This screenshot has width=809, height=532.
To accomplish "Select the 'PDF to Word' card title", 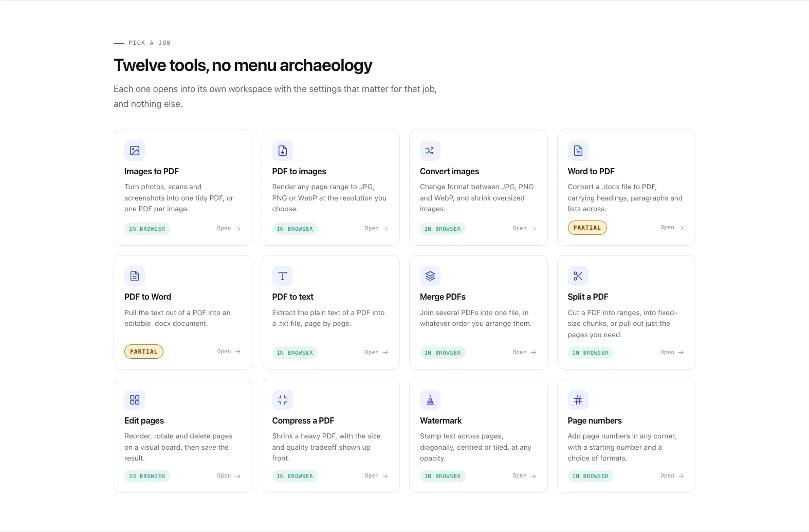I will (148, 297).
